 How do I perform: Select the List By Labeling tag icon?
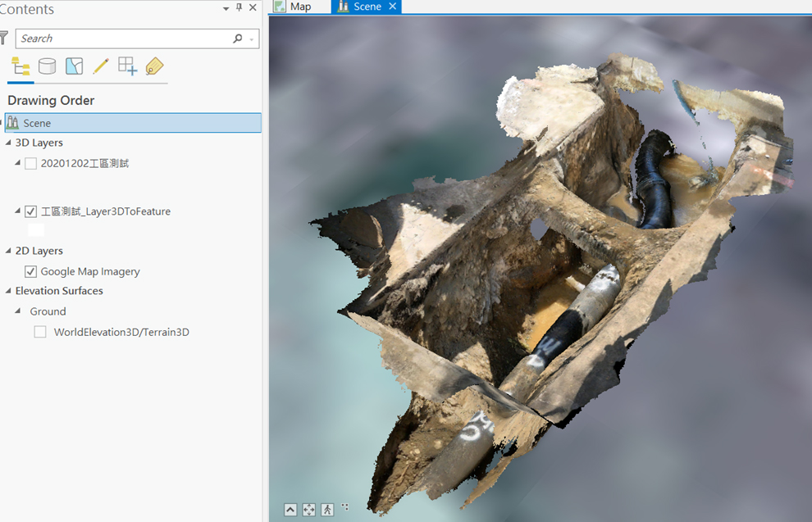pyautogui.click(x=154, y=66)
